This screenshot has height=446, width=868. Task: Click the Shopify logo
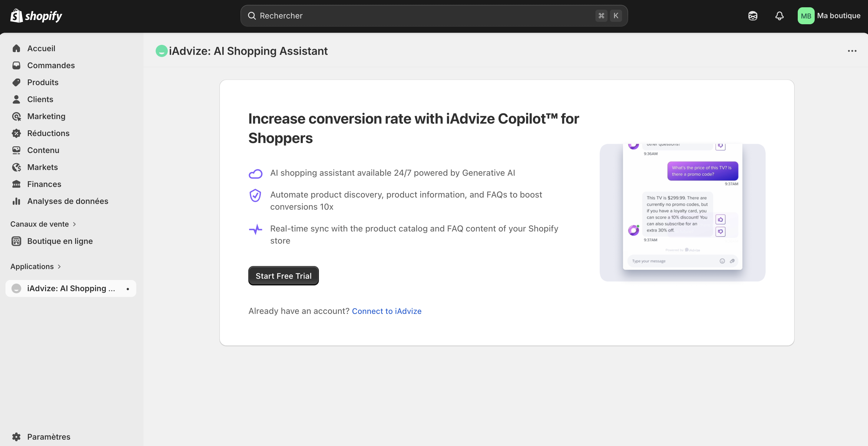(x=36, y=16)
